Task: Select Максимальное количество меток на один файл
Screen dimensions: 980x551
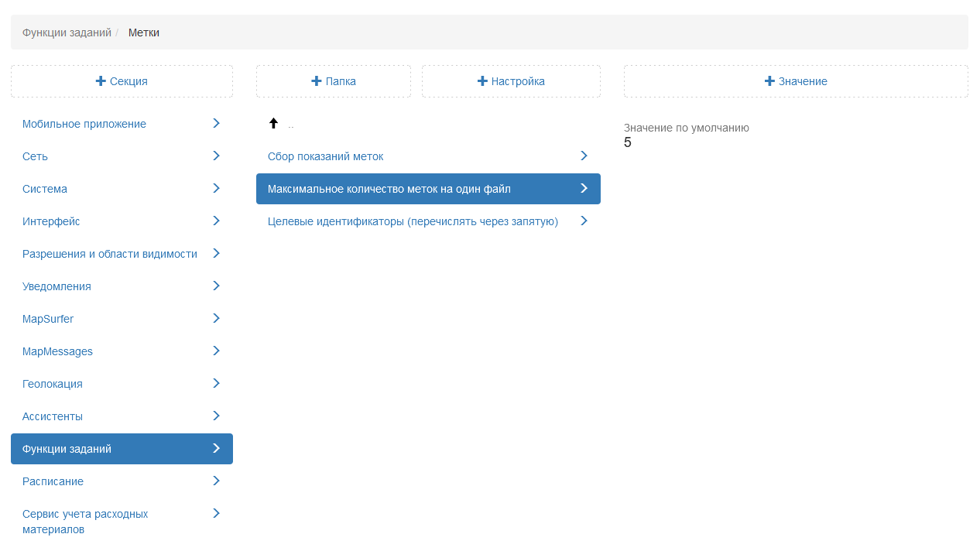Action: point(428,189)
